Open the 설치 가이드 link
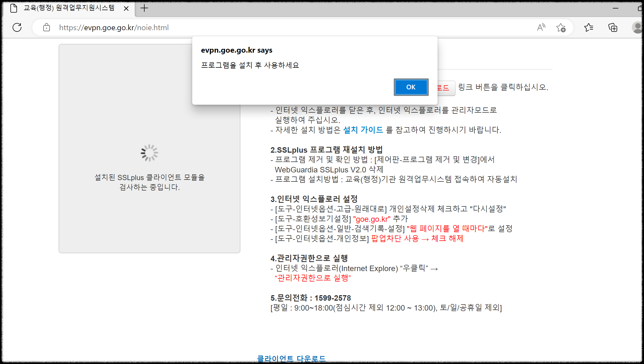644x364 pixels. tap(363, 130)
